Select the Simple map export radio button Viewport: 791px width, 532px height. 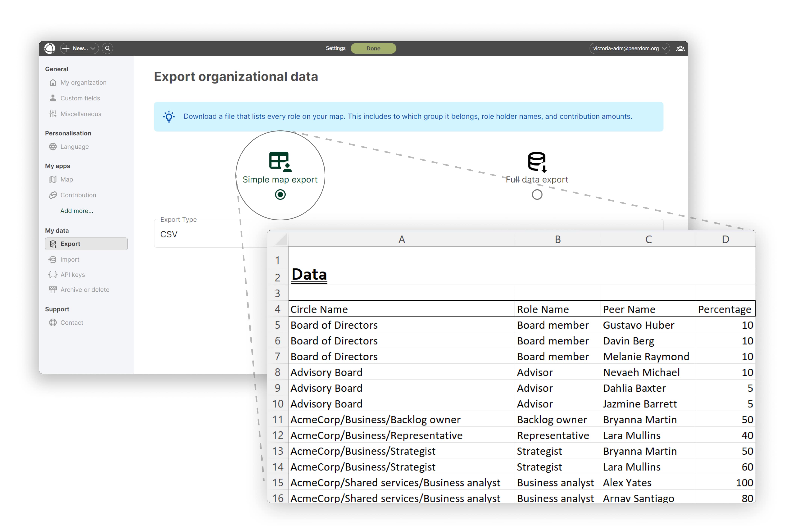280,195
